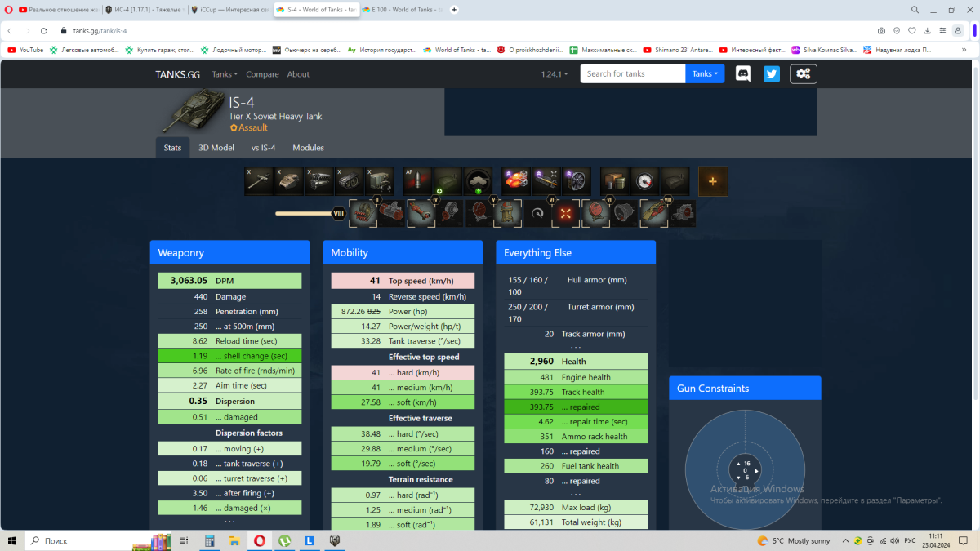Switch to the E 100 browser tab

coord(403,10)
